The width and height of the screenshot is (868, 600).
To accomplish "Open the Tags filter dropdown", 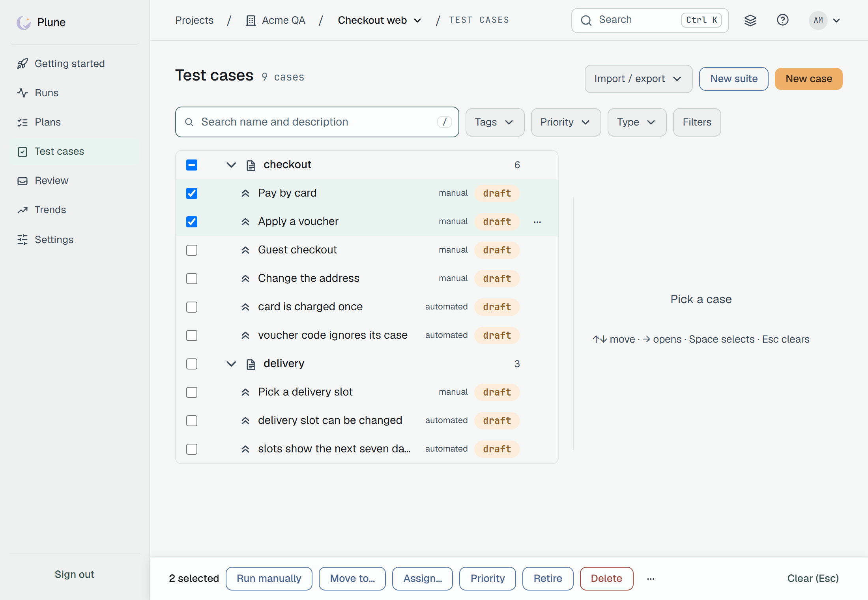I will [x=495, y=122].
